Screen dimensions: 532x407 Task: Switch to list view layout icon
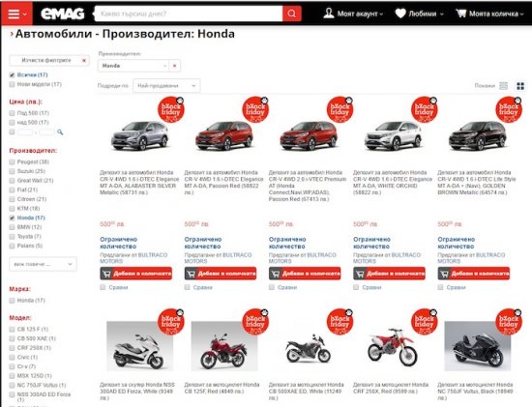pyautogui.click(x=504, y=86)
